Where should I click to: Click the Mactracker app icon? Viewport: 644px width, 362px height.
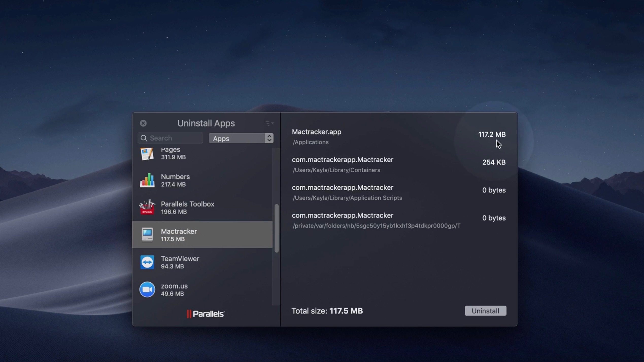point(147,235)
